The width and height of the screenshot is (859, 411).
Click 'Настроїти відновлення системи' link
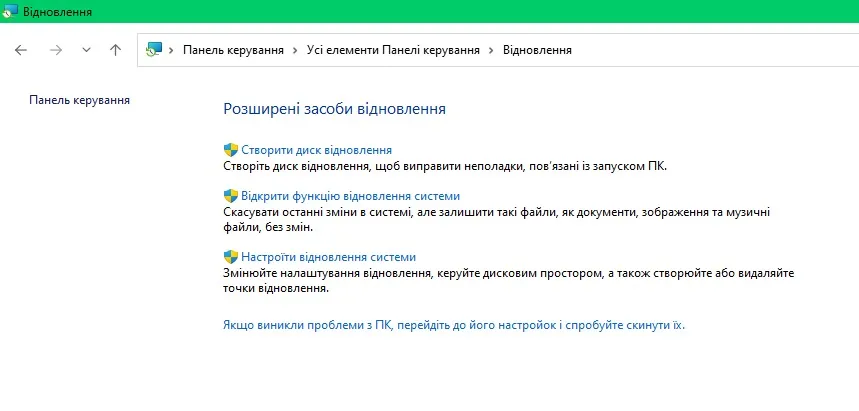coord(329,257)
